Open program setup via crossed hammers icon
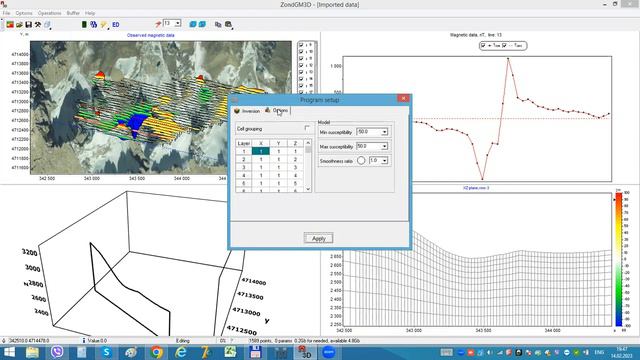Screen dimensions: 640x360 pyautogui.click(x=38, y=24)
